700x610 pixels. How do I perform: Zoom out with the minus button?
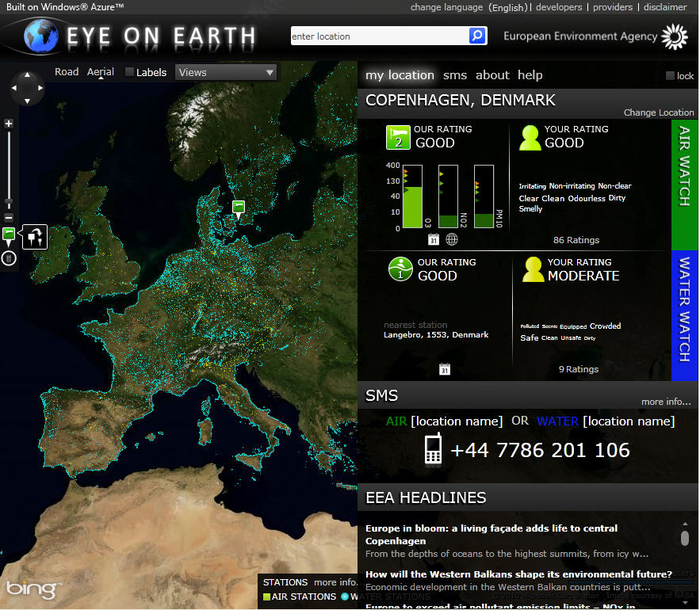[9, 218]
